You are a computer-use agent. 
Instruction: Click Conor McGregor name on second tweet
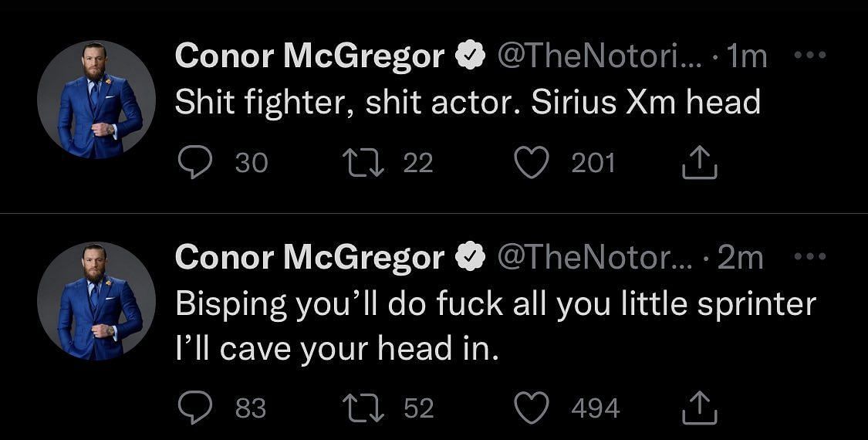point(309,258)
